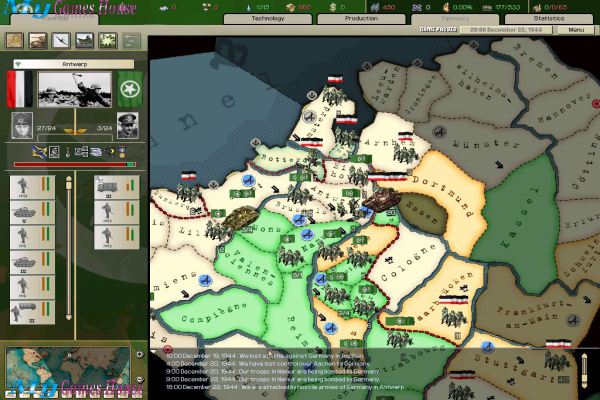Screen dimensions: 600x400
Task: Open the Production tab
Action: pyautogui.click(x=361, y=18)
